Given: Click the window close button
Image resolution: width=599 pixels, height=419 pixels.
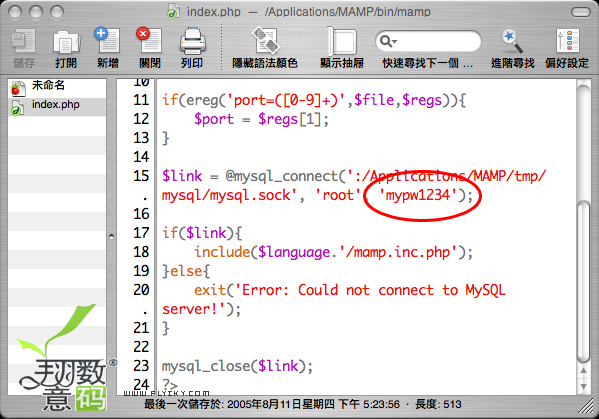Looking at the screenshot, I should [15, 12].
